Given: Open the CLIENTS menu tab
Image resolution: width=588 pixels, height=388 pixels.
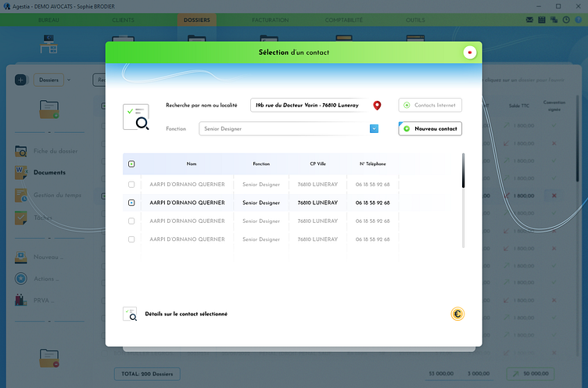Looking at the screenshot, I should coord(123,20).
